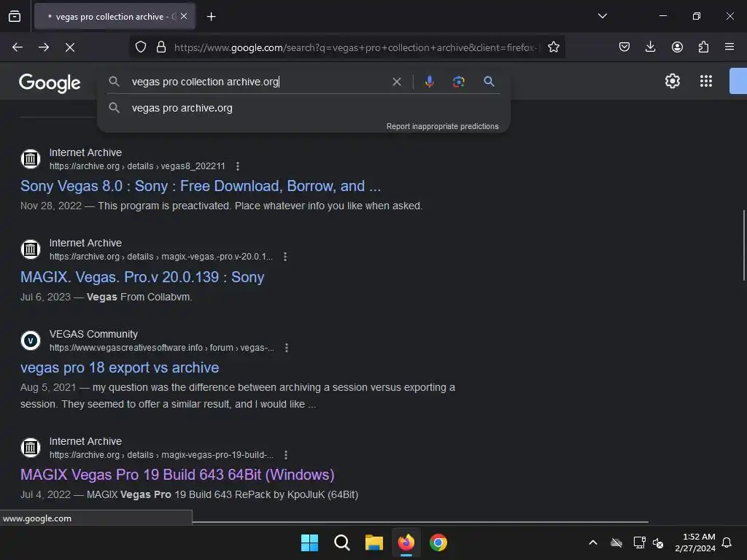Open File Explorer from taskbar
This screenshot has height=560, width=747.
click(x=374, y=542)
